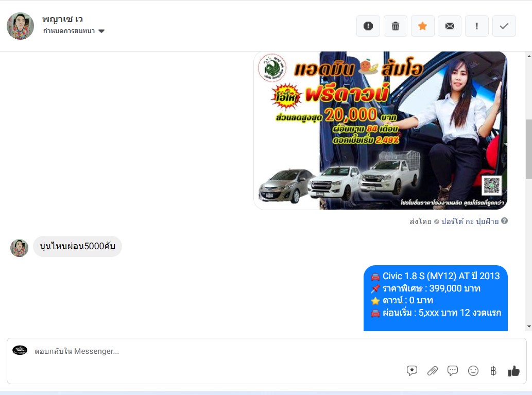
Task: Send a thumbs-up like
Action: click(513, 371)
